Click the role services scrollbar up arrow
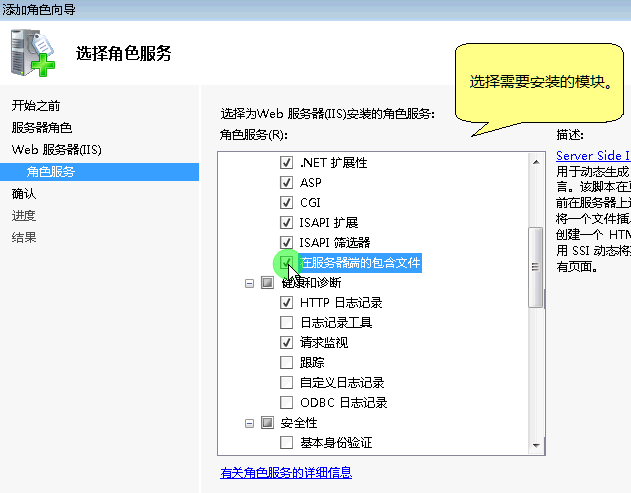The image size is (631, 493). click(537, 160)
